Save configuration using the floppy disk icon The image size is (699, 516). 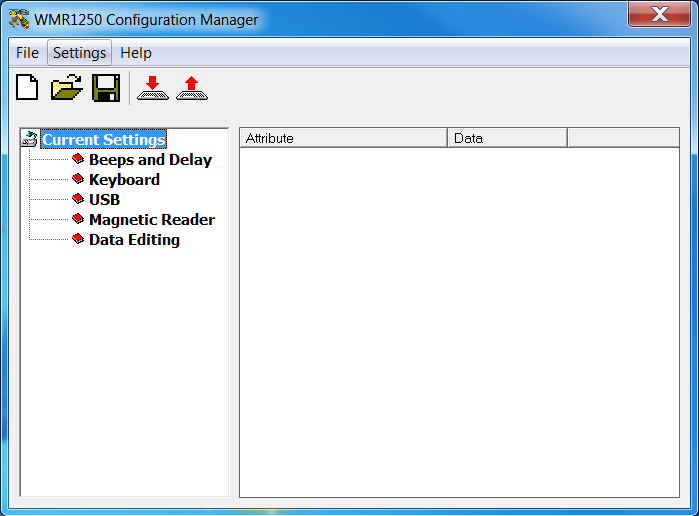[x=106, y=88]
